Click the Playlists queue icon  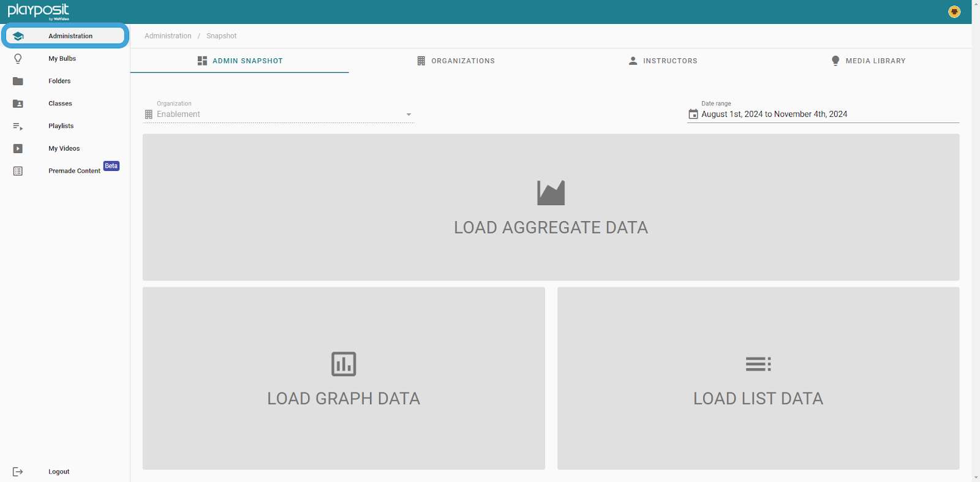18,126
